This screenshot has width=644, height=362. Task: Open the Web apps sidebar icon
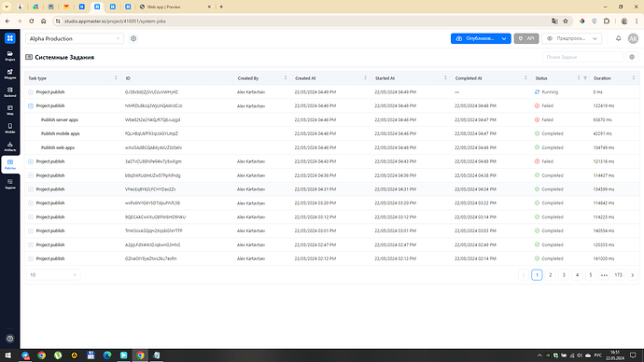pos(10,110)
